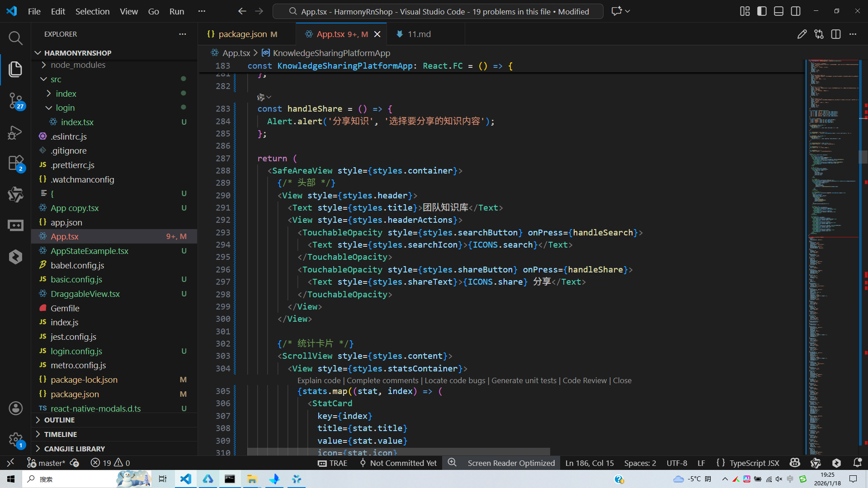Click the editor vertical scrollbar thumb
The width and height of the screenshot is (868, 488).
863,157
